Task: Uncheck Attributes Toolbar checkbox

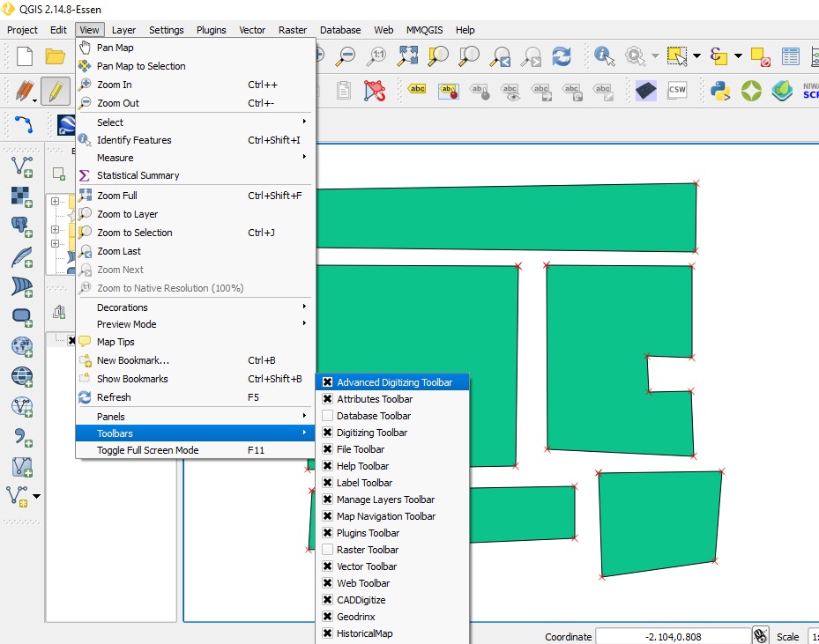Action: [x=327, y=399]
